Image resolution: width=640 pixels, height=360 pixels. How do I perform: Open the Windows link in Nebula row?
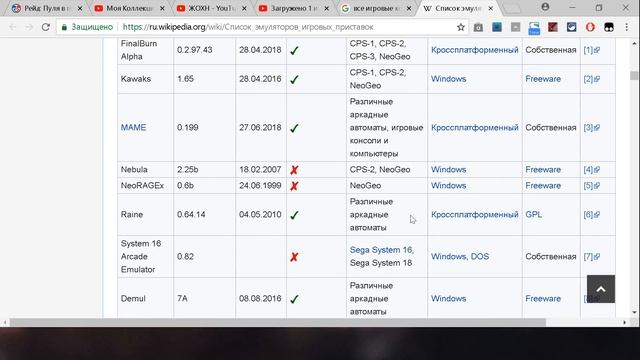449,169
